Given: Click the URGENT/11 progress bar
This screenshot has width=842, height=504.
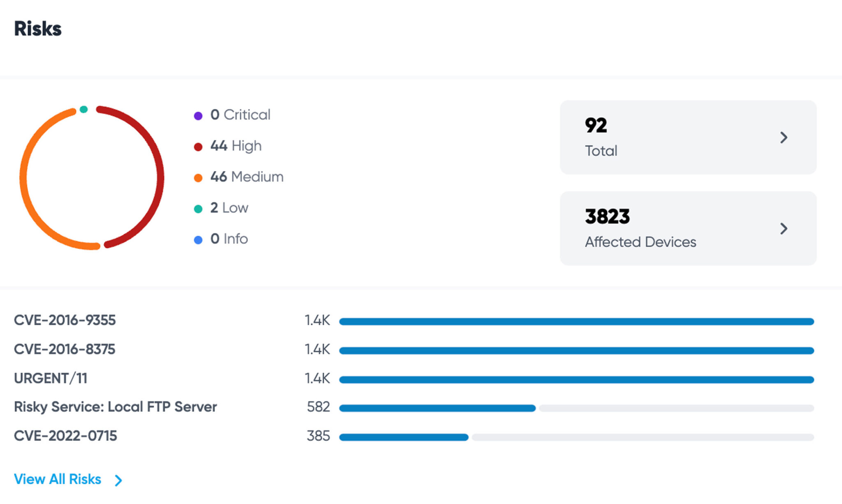Looking at the screenshot, I should pyautogui.click(x=576, y=380).
